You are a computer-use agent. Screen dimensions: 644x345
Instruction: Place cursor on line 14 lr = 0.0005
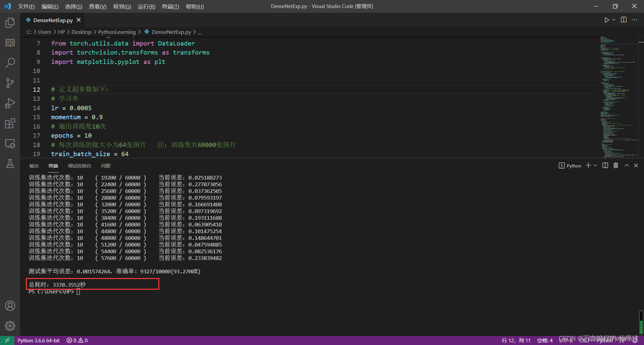coord(71,108)
